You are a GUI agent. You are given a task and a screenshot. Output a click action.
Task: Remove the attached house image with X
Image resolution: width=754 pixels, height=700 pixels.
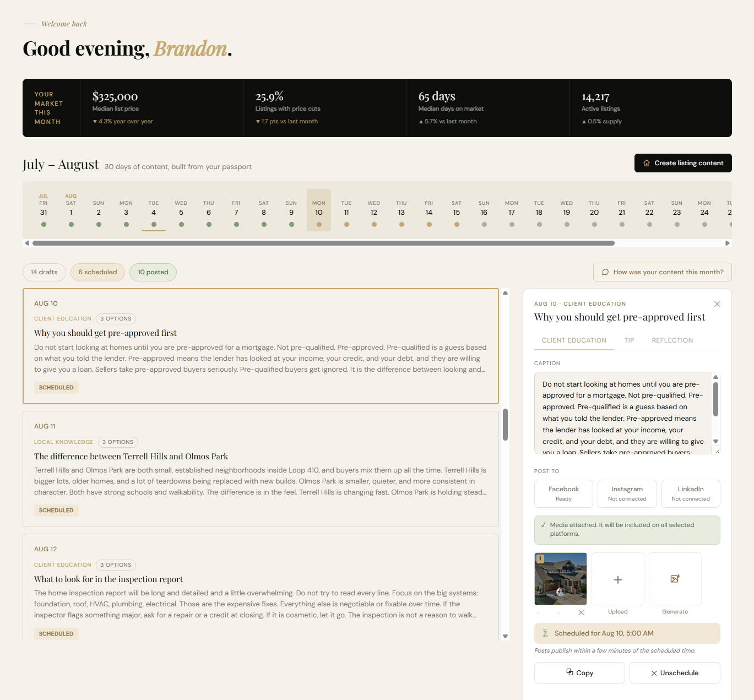point(581,612)
